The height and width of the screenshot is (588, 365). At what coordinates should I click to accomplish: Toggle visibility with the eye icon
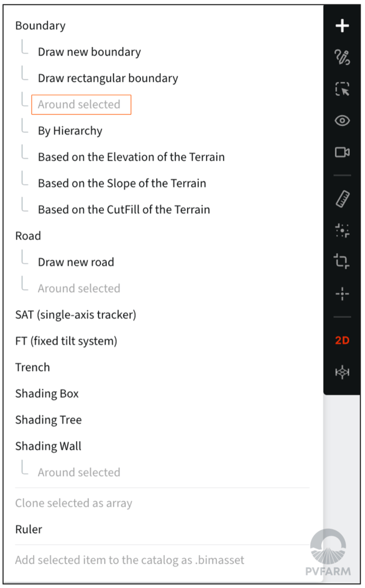click(342, 121)
